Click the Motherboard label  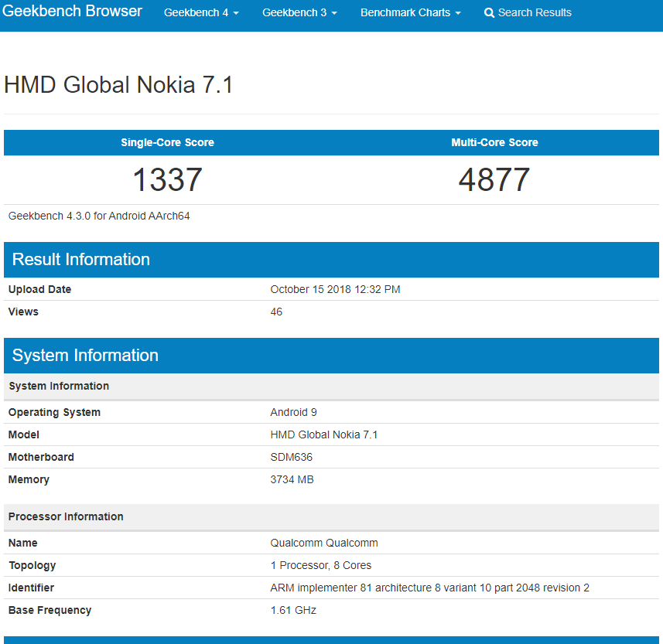[41, 457]
